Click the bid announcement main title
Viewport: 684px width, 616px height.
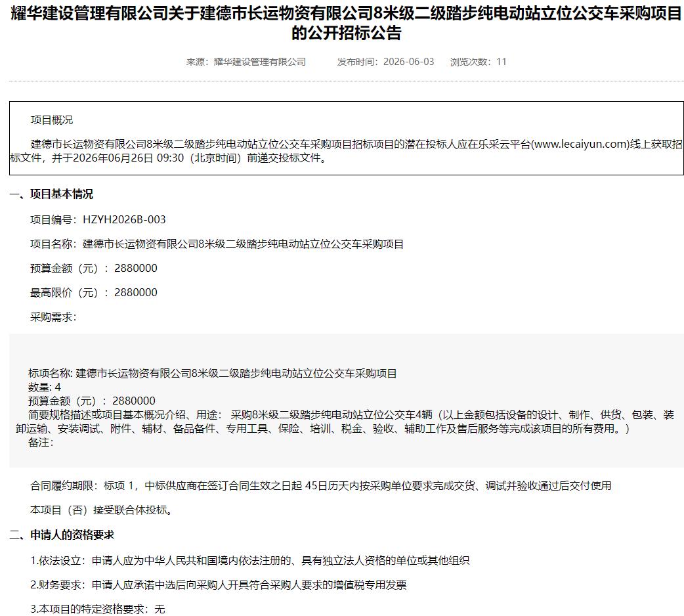coord(346,23)
